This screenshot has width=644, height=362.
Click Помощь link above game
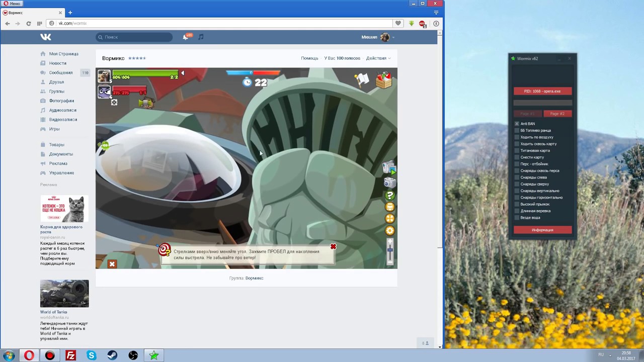point(309,58)
